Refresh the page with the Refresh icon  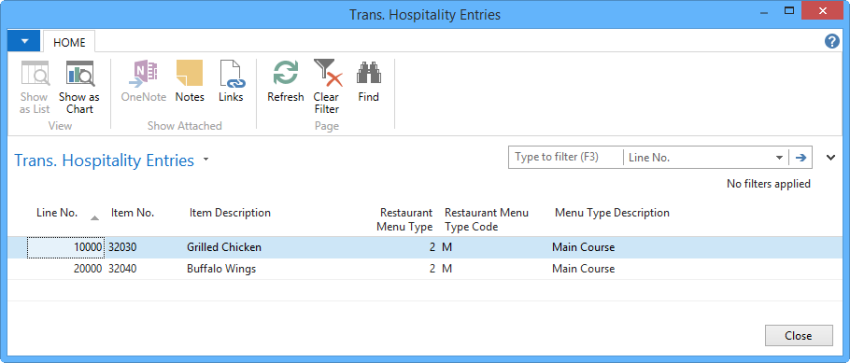click(x=285, y=74)
